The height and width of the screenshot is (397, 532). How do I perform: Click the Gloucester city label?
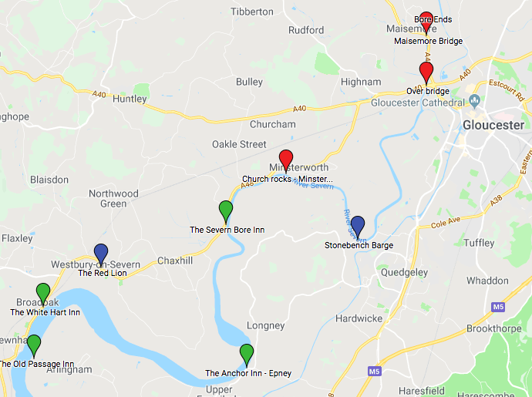493,125
